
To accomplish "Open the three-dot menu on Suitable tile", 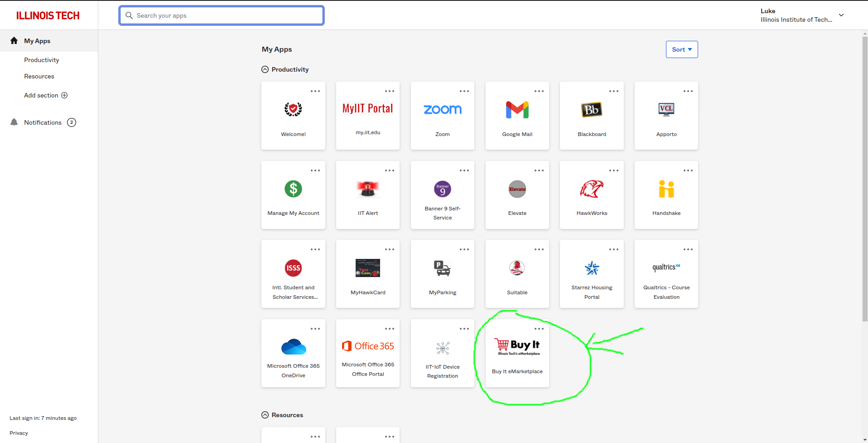I will 539,249.
